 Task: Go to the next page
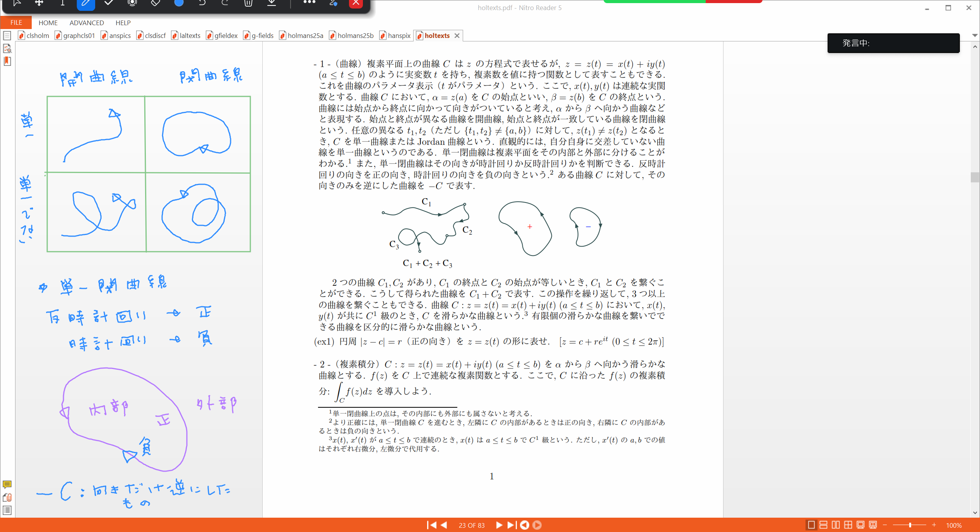(499, 525)
